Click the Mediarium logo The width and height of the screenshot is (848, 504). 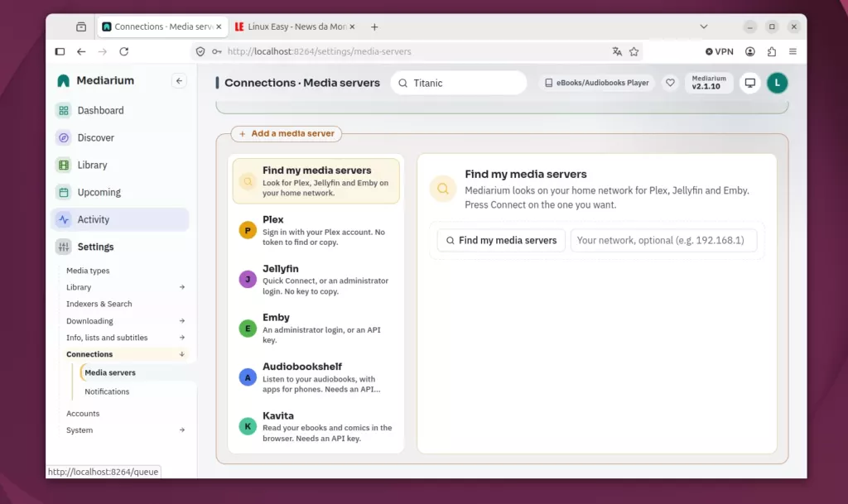point(63,81)
